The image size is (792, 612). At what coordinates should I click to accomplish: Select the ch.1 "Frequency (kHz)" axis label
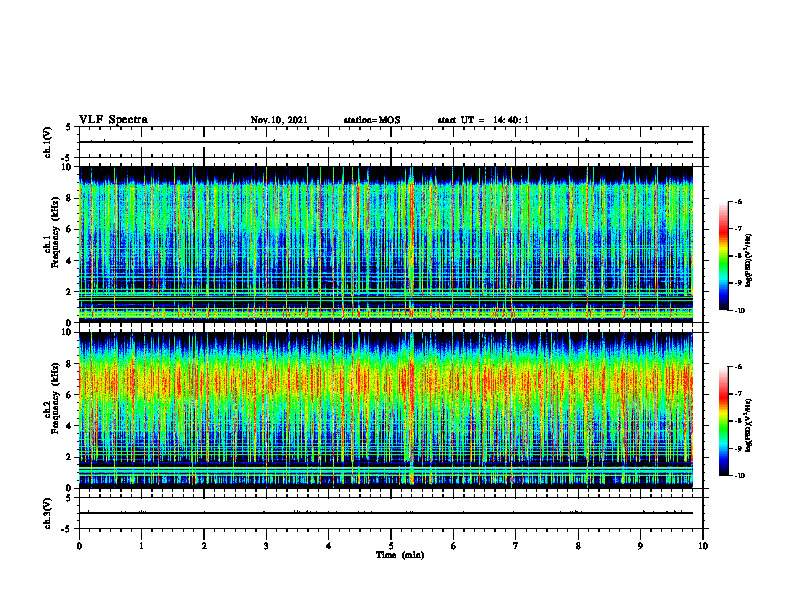[x=55, y=232]
